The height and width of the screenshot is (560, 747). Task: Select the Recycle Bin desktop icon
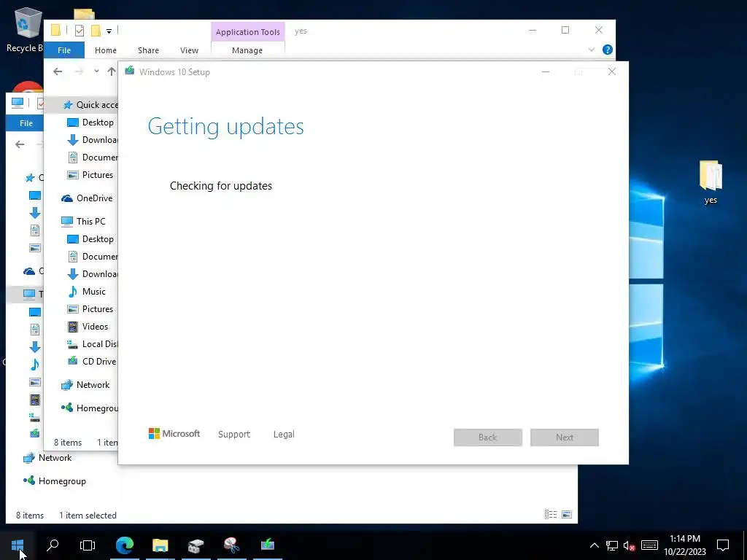[x=25, y=29]
